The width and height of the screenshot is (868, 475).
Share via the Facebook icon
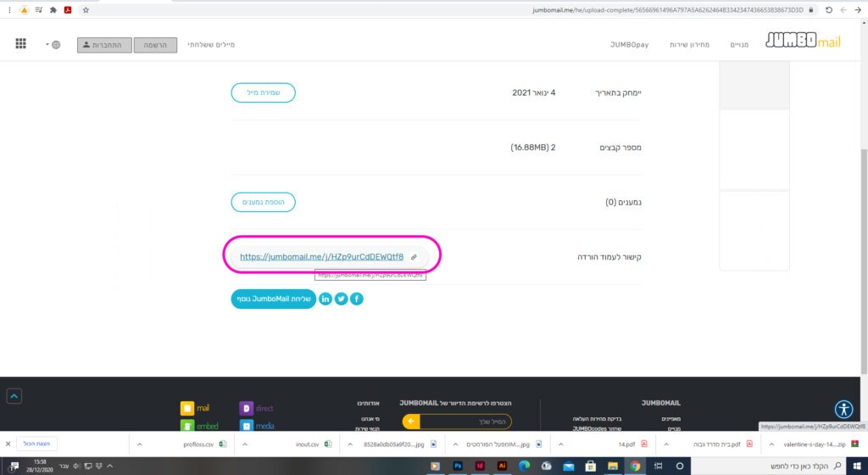tap(357, 299)
